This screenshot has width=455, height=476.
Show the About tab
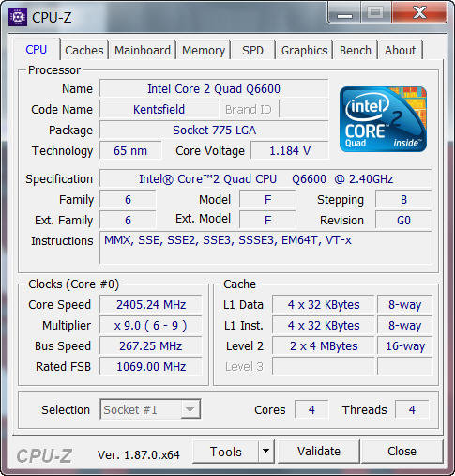(401, 50)
